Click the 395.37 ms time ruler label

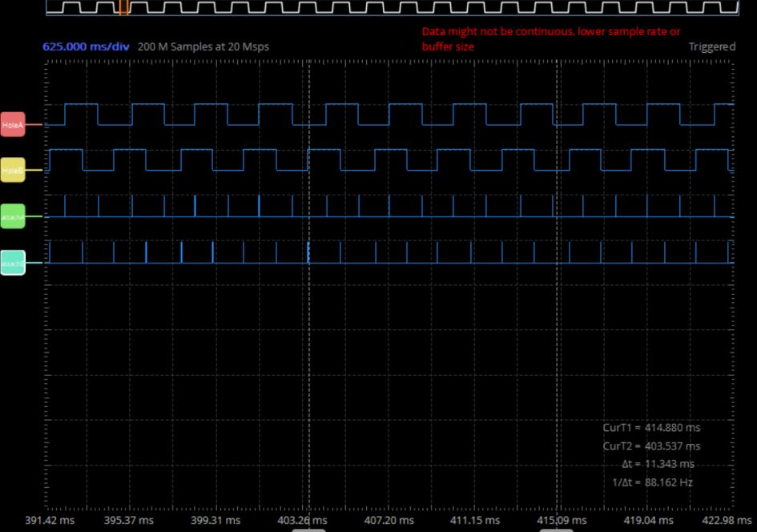[x=129, y=520]
